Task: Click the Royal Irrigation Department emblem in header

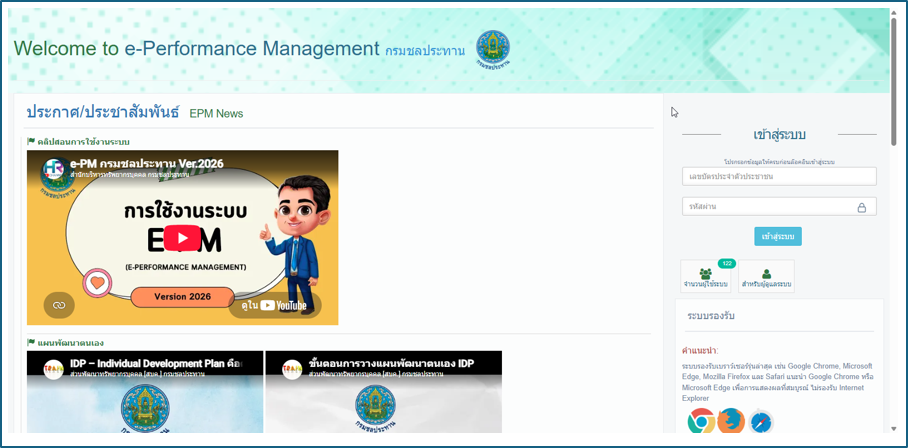Action: pyautogui.click(x=493, y=50)
